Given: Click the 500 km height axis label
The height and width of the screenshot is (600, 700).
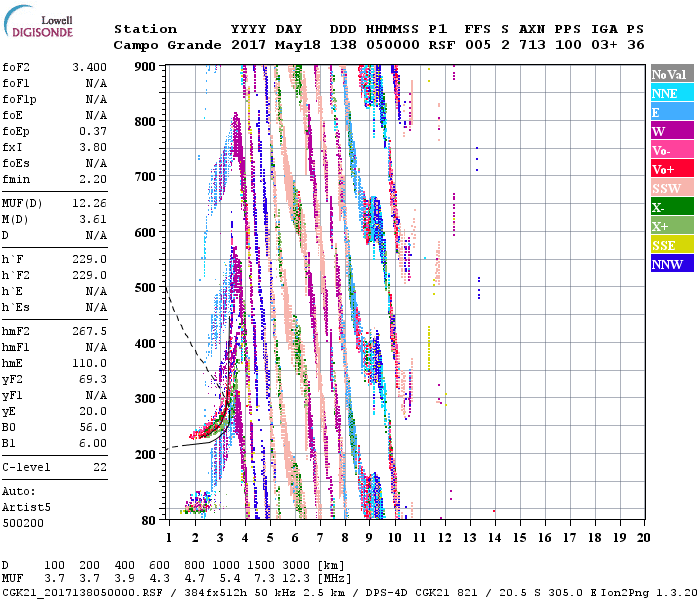Looking at the screenshot, I should tap(145, 288).
